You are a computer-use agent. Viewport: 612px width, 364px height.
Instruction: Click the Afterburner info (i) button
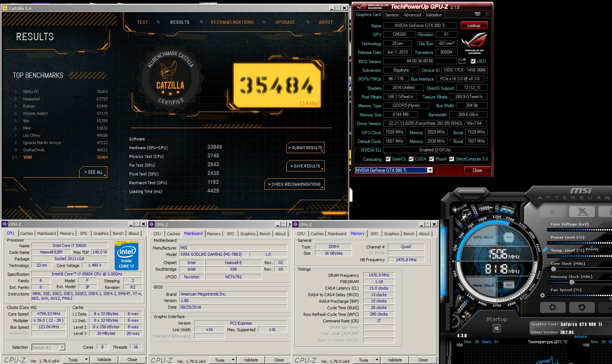(606, 211)
